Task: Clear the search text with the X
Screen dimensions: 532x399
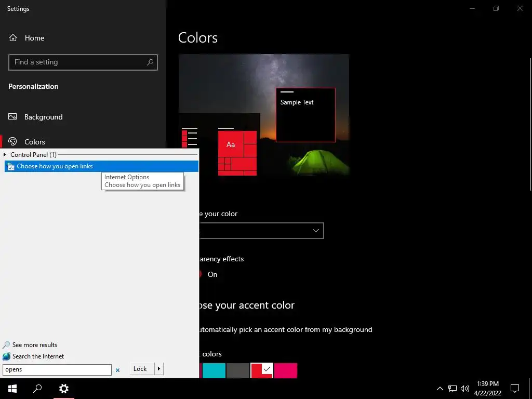Action: point(117,370)
